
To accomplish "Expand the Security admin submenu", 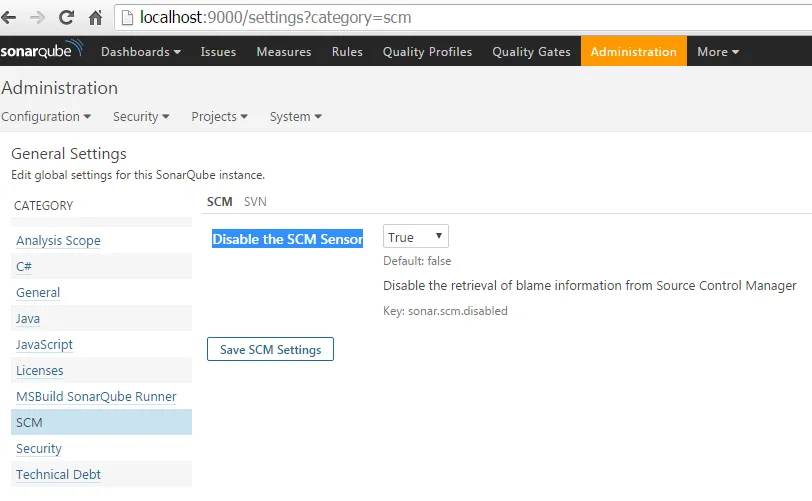I will point(141,117).
